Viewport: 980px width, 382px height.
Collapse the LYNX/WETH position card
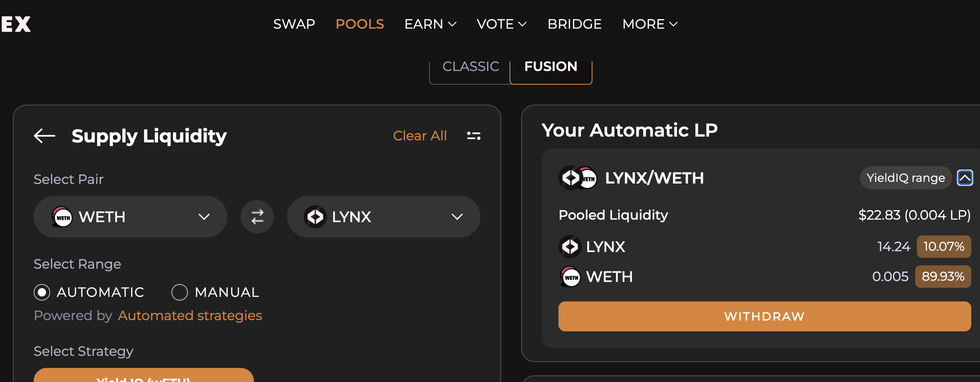pos(965,178)
